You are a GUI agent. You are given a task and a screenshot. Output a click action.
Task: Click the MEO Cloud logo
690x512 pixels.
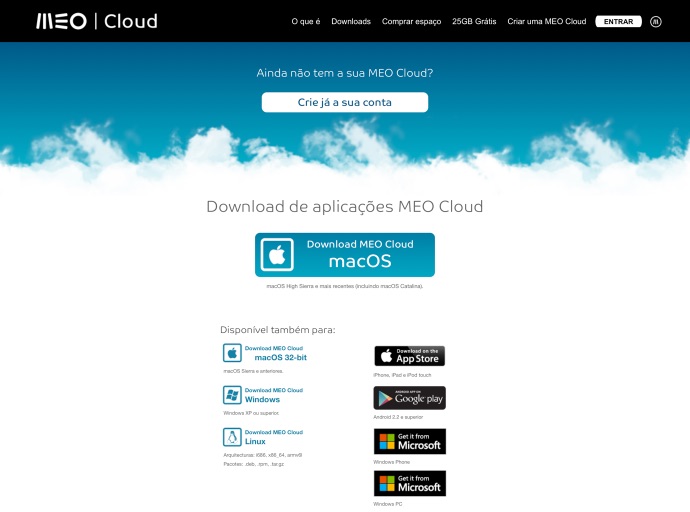[97, 21]
